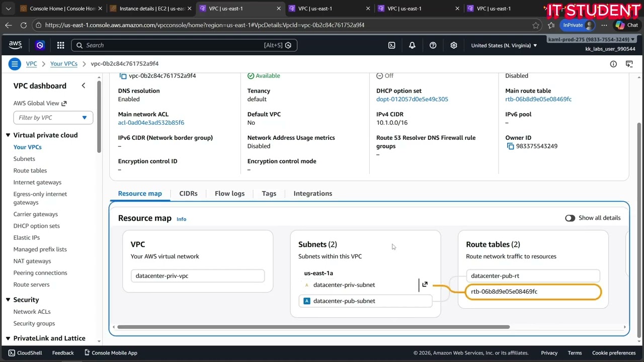This screenshot has height=362, width=644.
Task: Open the InPrivate profile button
Action: pos(577,25)
